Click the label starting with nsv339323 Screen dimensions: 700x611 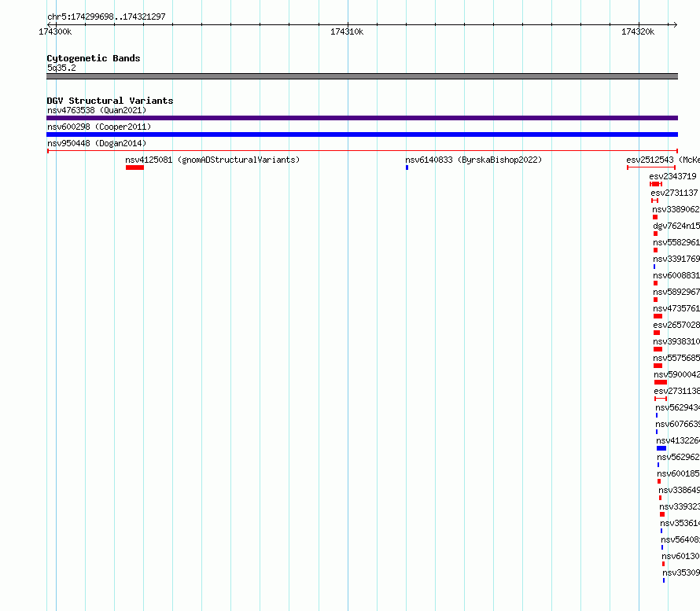click(680, 506)
